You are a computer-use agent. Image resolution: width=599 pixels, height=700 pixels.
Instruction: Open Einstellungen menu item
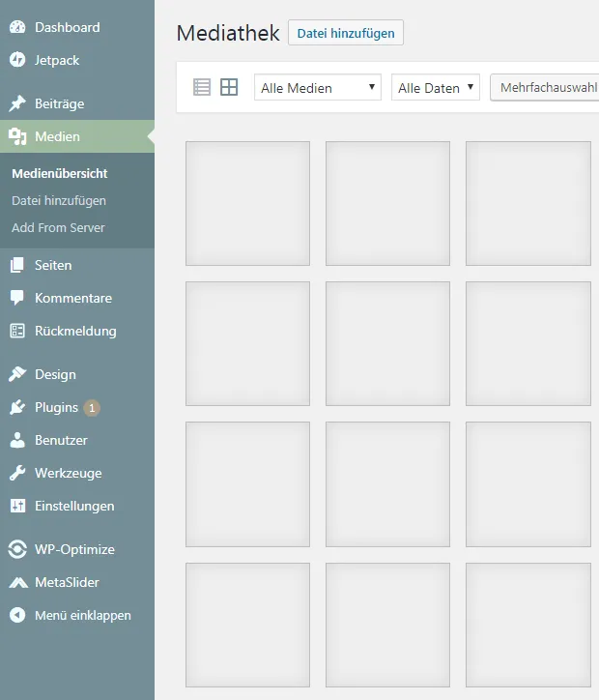point(77,506)
